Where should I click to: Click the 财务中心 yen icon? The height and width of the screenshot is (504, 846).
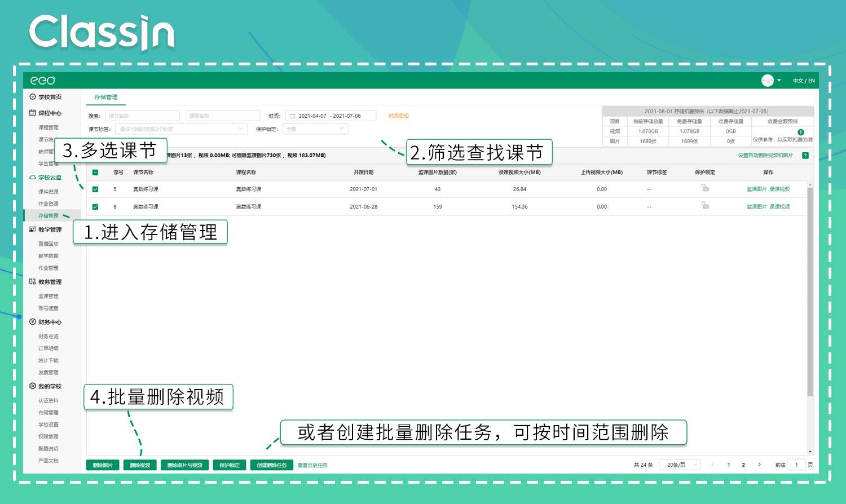(x=33, y=322)
